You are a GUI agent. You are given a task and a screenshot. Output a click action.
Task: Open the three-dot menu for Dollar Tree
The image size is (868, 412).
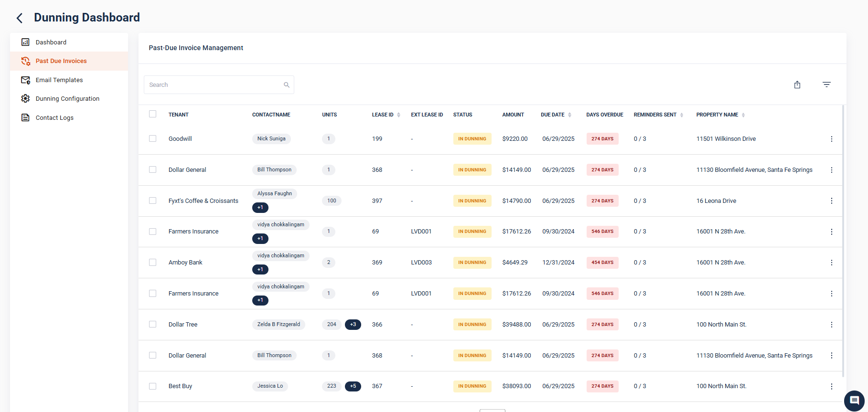(831, 325)
